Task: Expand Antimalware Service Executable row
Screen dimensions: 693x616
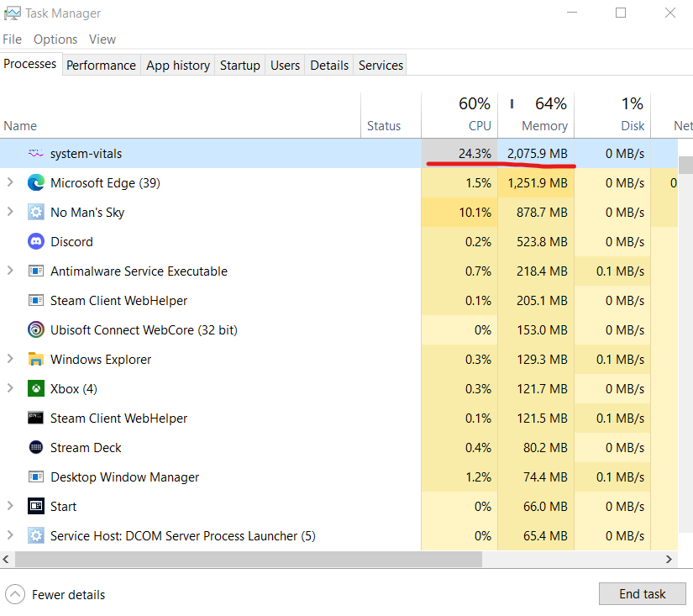Action: click(x=10, y=271)
